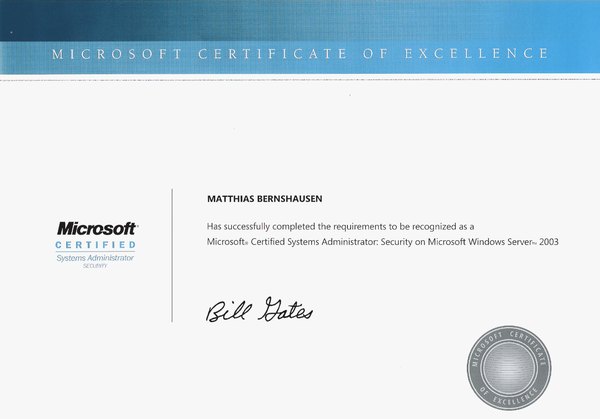
Task: Click the bold Microsoft logo wordmark
Action: (x=97, y=228)
